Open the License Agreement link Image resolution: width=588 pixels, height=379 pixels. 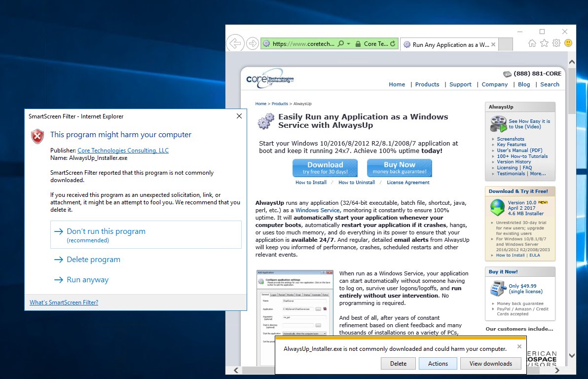click(x=408, y=183)
